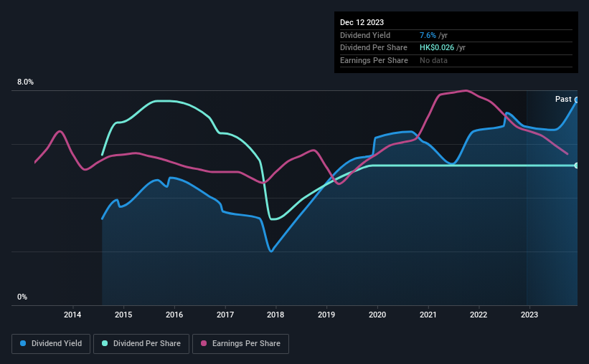
Task: Toggle the Dividend Per Share legend button
Action: [x=141, y=344]
